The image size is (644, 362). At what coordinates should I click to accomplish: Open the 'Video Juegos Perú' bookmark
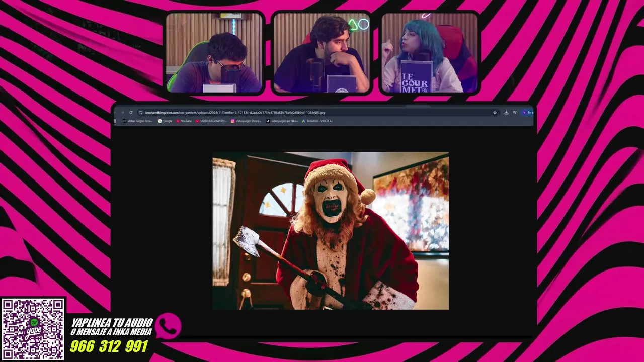(x=137, y=121)
